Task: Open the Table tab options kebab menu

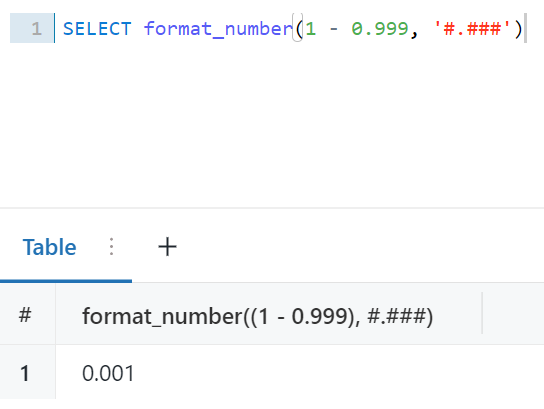Action: point(111,247)
